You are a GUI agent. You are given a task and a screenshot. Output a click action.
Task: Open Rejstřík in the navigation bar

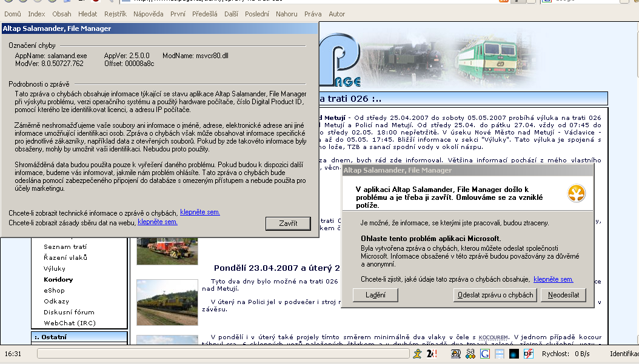[115, 14]
